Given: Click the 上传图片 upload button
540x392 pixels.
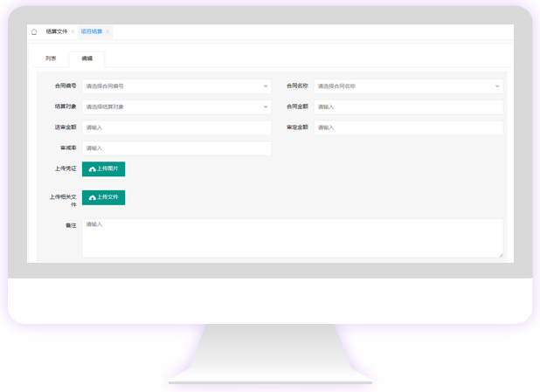Looking at the screenshot, I should point(103,168).
